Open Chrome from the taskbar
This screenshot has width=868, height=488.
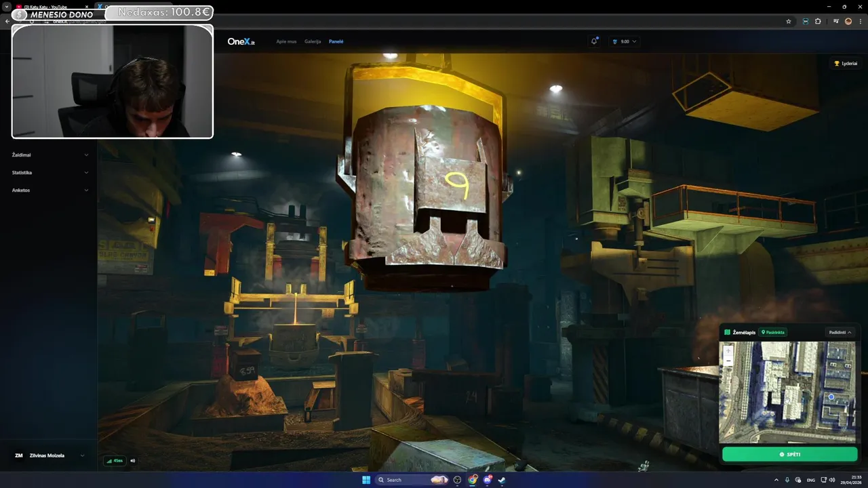(x=473, y=480)
